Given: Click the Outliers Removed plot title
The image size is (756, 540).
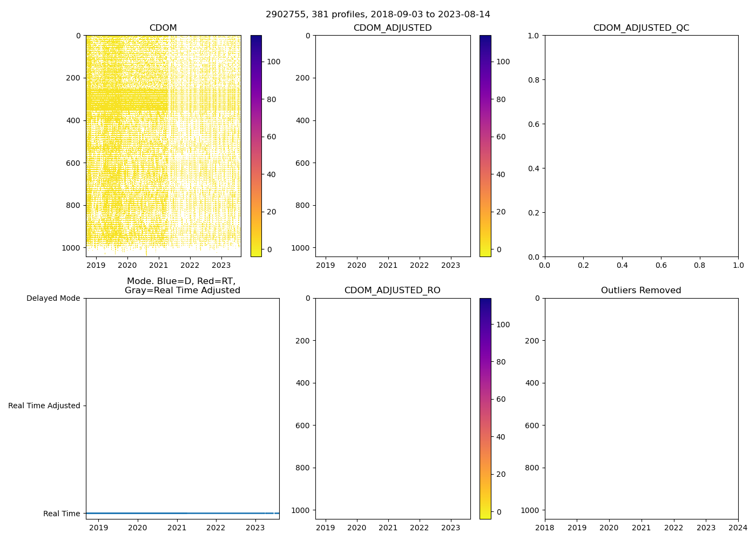Looking at the screenshot, I should coord(641,291).
